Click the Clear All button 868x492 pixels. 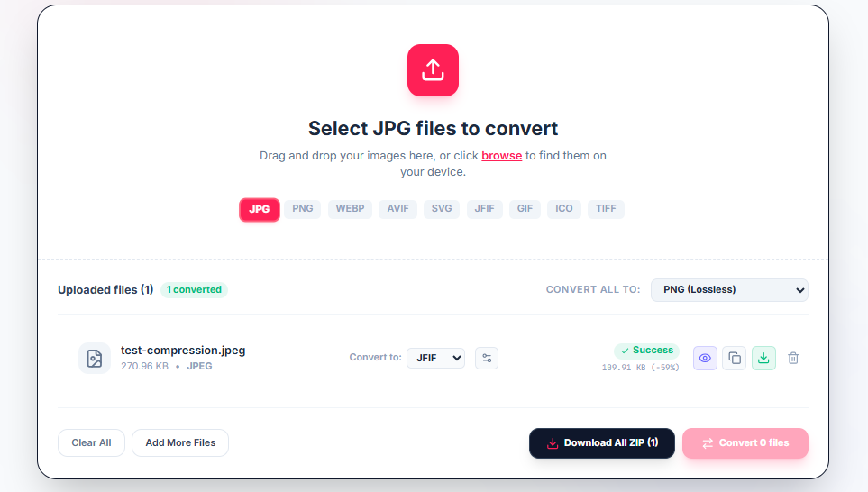(91, 442)
